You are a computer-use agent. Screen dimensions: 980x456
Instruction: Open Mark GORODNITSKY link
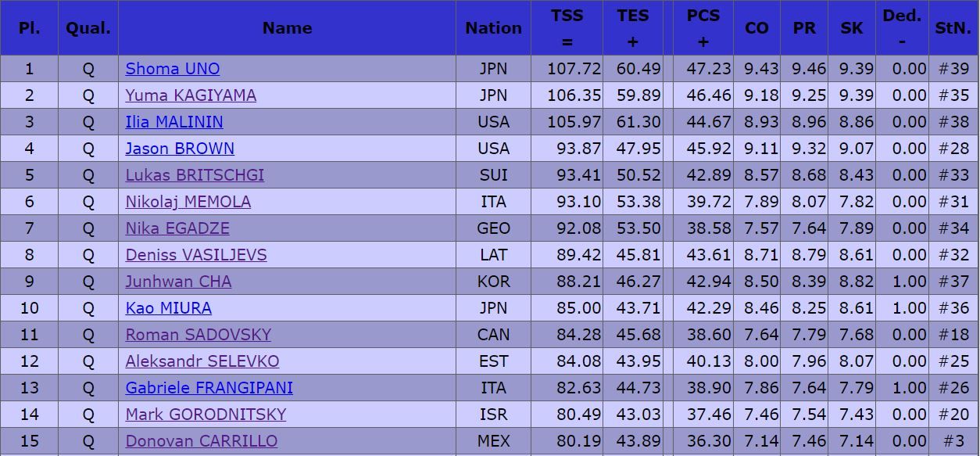coord(206,415)
